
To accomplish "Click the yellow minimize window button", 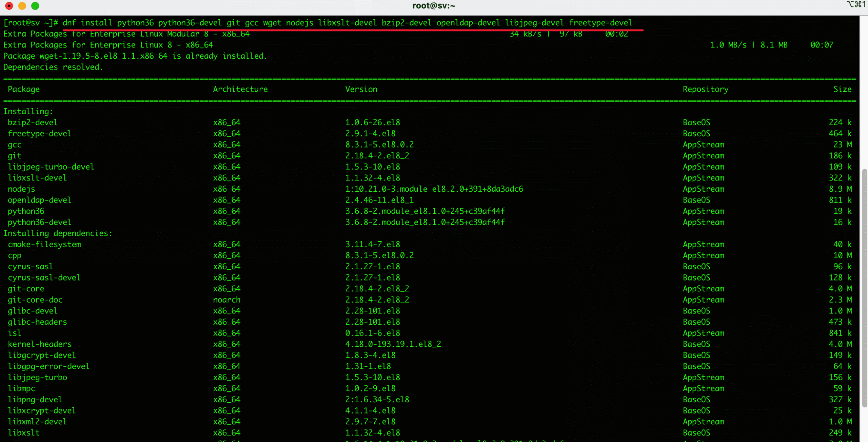I will [22, 6].
